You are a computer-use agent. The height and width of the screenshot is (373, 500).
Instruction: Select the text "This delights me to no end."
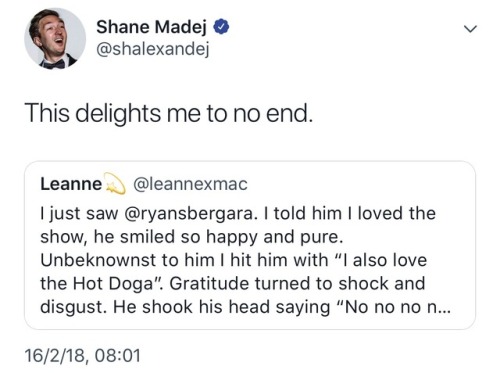[x=169, y=113]
